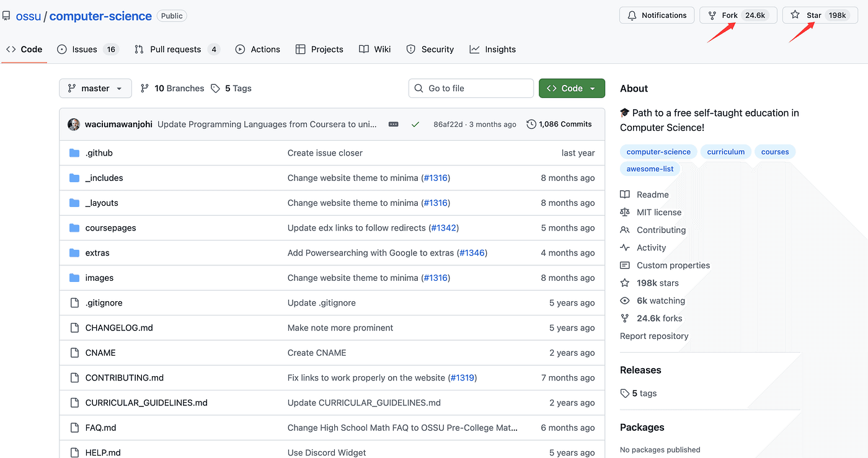Click the Notifications bell icon

click(632, 15)
